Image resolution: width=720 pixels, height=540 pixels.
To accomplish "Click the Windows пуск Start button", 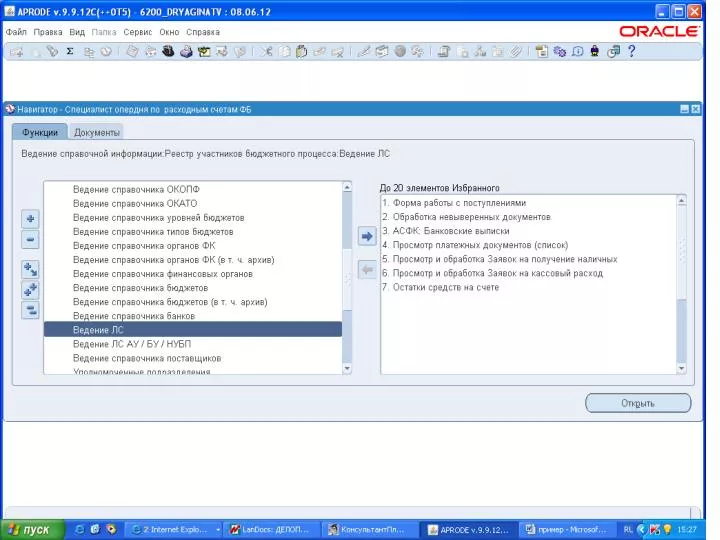I will pos(29,529).
